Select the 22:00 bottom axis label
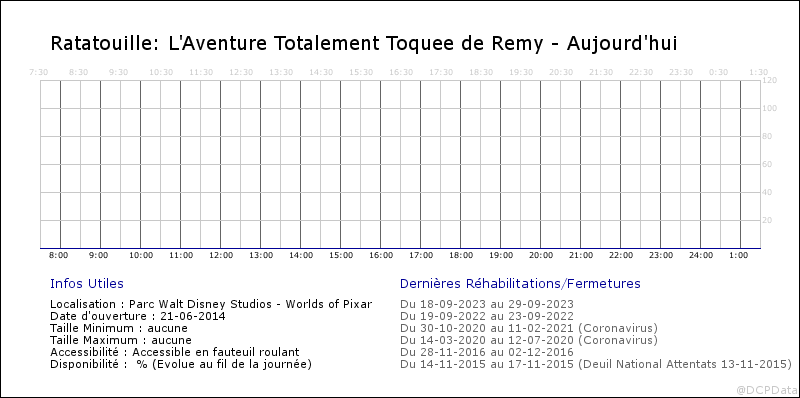The height and width of the screenshot is (398, 800). pyautogui.click(x=621, y=255)
